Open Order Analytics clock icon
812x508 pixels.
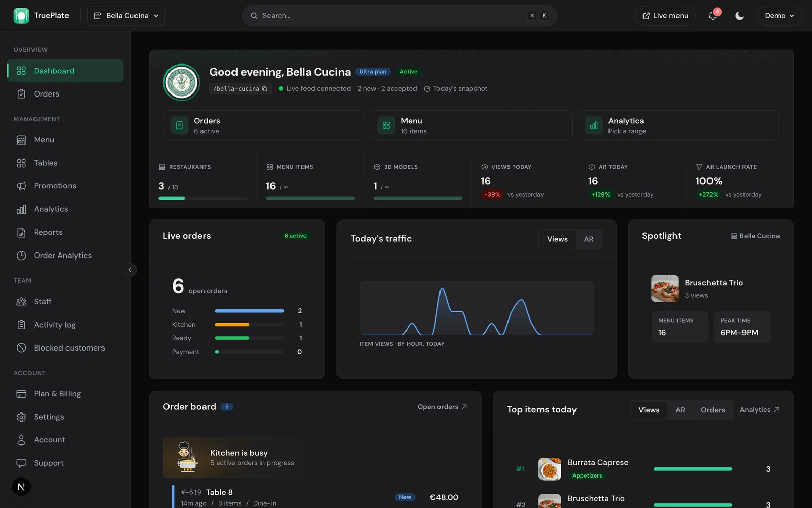coord(21,256)
